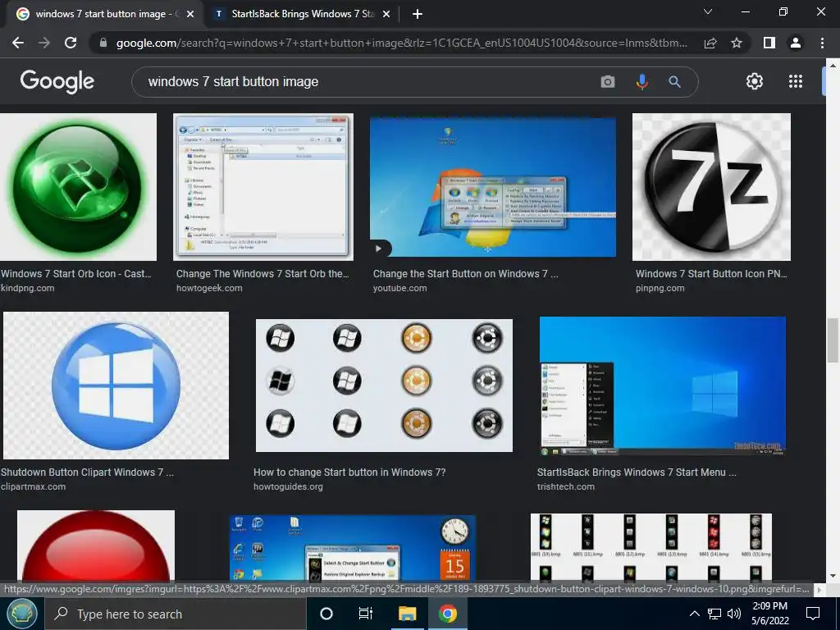Open Cortana circle on the taskbar
The width and height of the screenshot is (840, 630).
[x=326, y=614]
